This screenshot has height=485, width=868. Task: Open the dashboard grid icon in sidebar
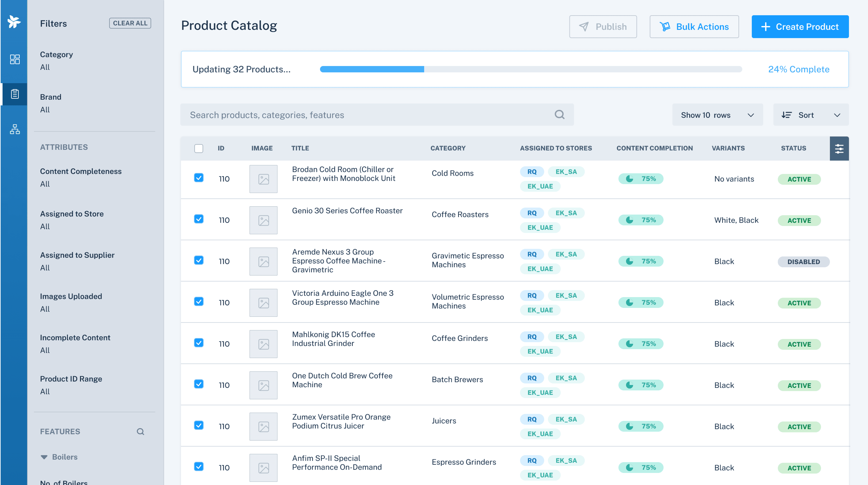click(14, 59)
